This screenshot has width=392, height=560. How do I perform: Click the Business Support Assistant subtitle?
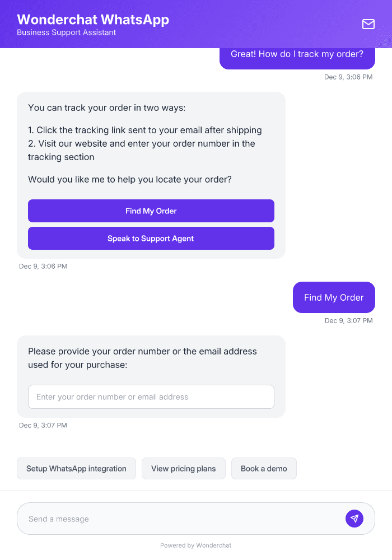66,32
